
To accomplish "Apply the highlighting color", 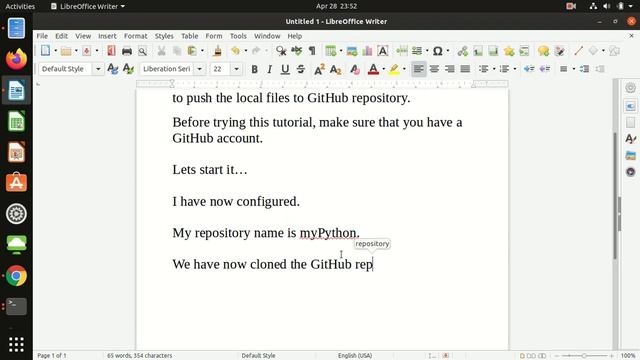I will click(394, 69).
